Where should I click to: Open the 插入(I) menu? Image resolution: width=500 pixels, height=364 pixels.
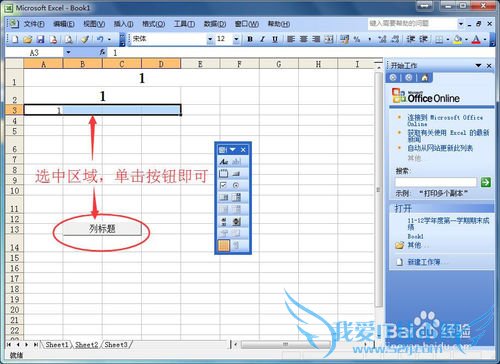[x=123, y=24]
